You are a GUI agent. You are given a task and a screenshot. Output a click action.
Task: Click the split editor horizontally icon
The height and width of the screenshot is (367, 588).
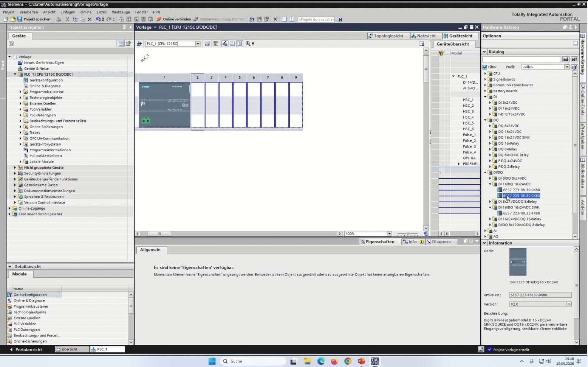[x=284, y=19]
